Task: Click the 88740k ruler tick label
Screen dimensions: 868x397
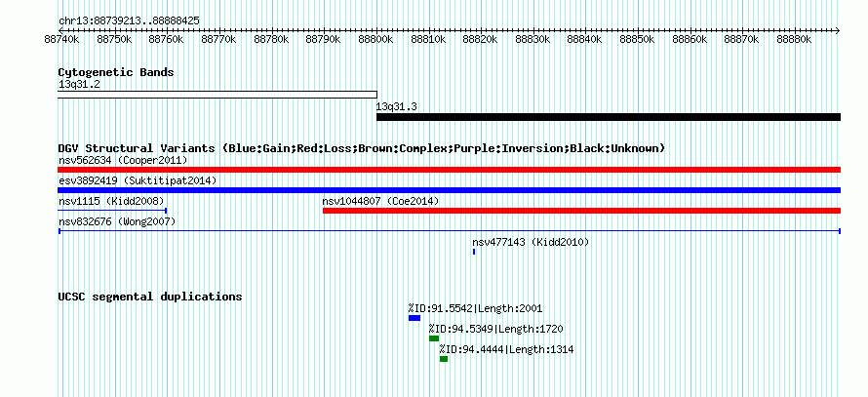Action: 62,40
